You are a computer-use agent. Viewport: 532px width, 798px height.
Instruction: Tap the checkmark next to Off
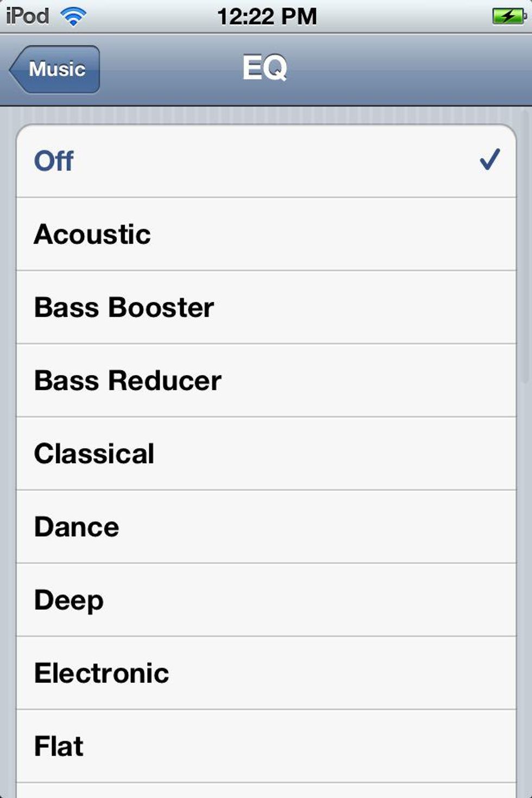[x=490, y=160]
